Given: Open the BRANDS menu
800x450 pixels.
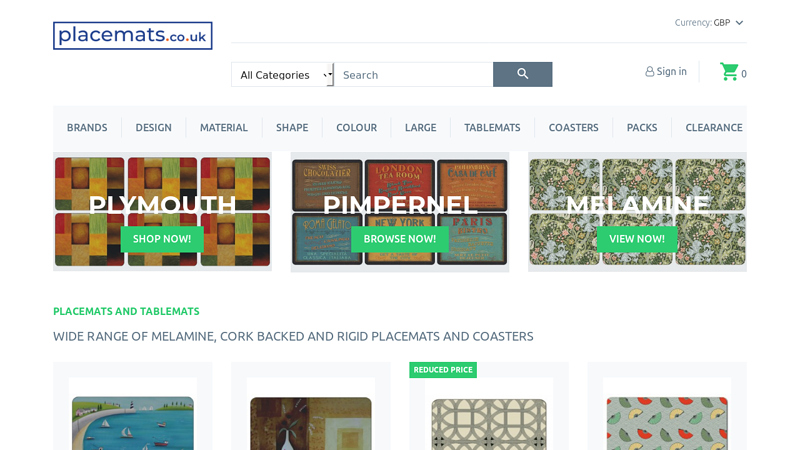Looking at the screenshot, I should pyautogui.click(x=87, y=128).
